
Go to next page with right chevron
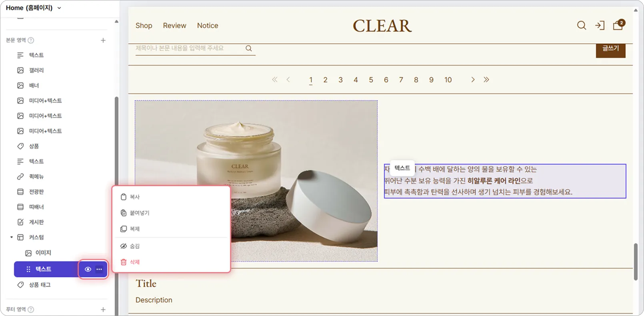click(x=473, y=80)
